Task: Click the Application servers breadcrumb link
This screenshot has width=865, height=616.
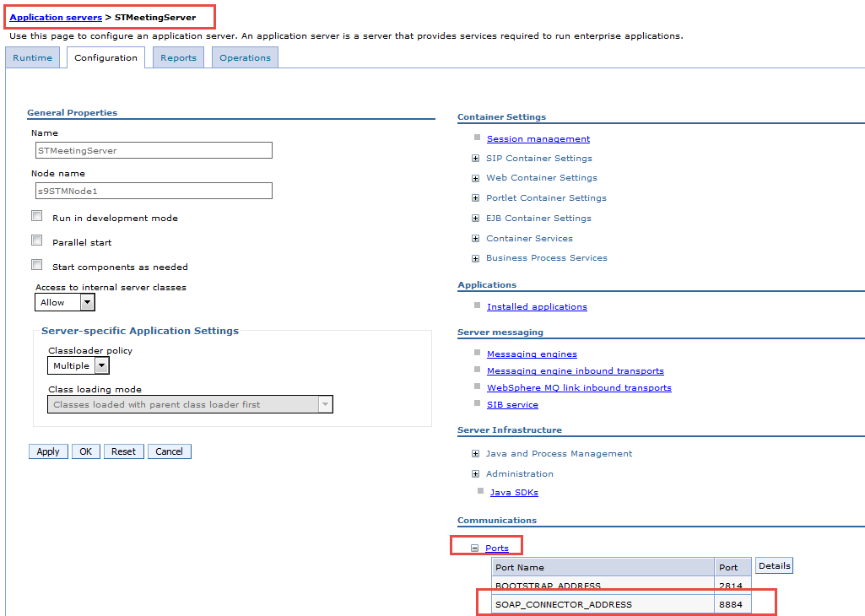Action: (56, 17)
